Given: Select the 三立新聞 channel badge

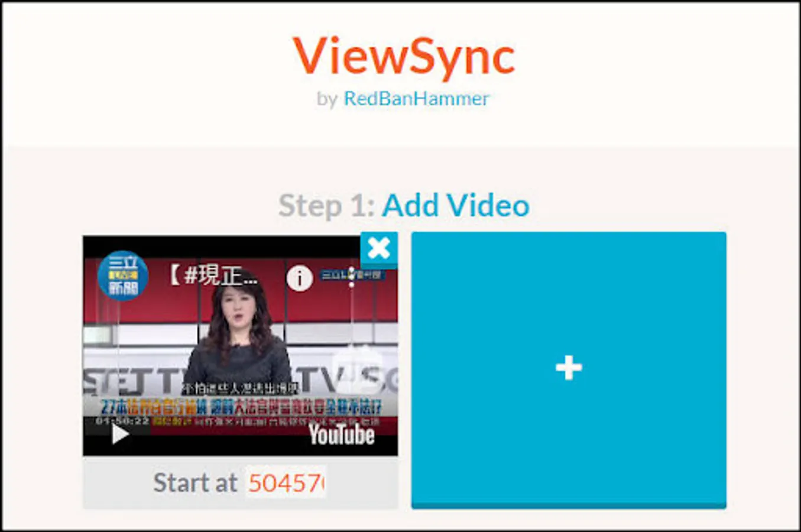Looking at the screenshot, I should click(122, 276).
